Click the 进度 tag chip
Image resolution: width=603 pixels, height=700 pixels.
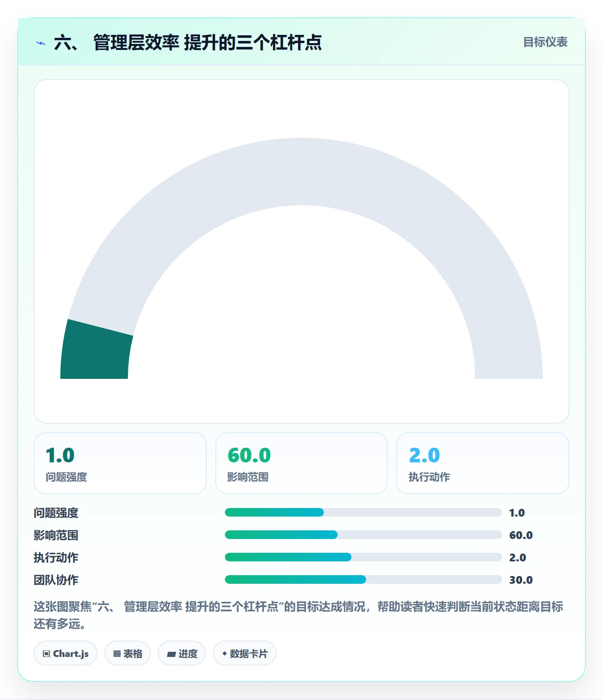click(182, 654)
